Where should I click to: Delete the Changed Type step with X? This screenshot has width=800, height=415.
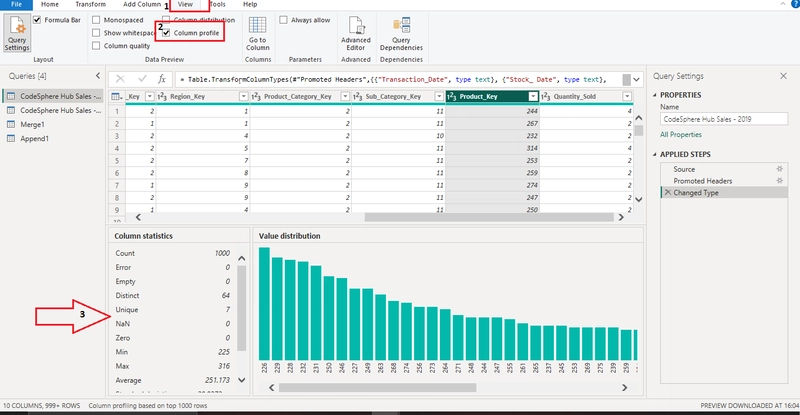pyautogui.click(x=668, y=192)
